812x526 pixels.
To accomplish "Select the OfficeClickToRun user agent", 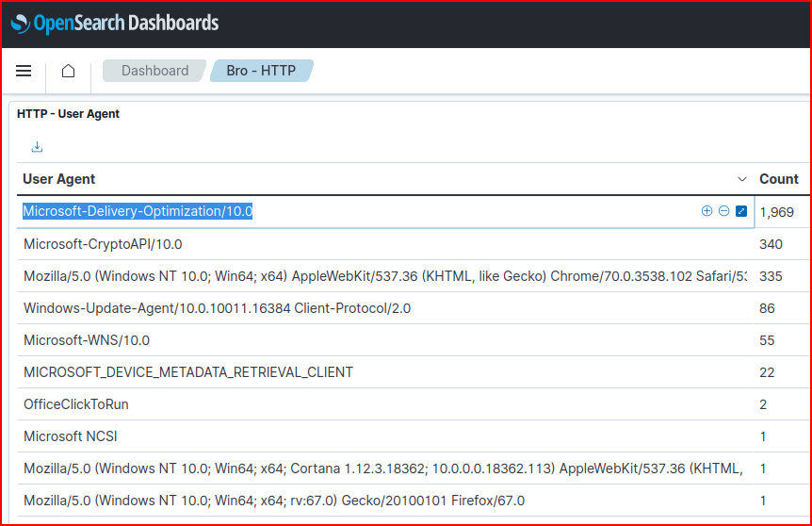I will click(x=76, y=404).
